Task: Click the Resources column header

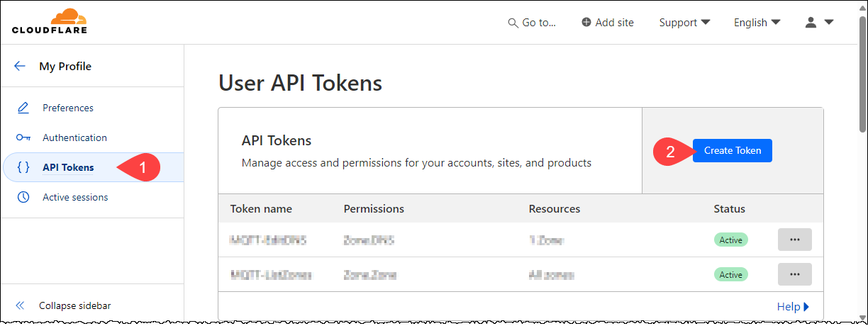Action: 555,208
